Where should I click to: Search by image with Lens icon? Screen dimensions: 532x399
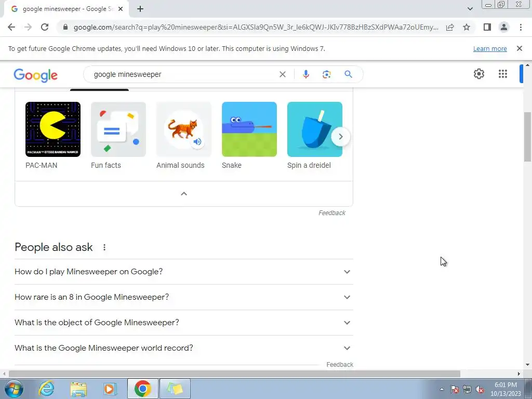[326, 74]
